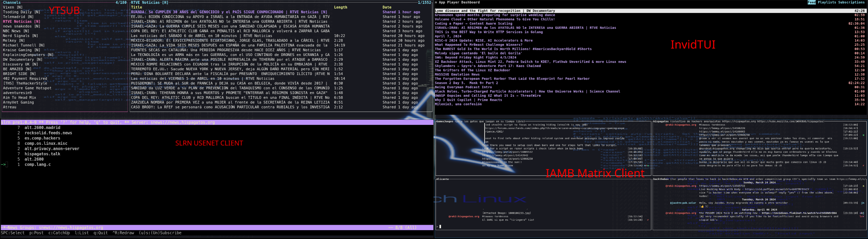Select Michael Tunnell channel in YTSUB

tap(24, 45)
